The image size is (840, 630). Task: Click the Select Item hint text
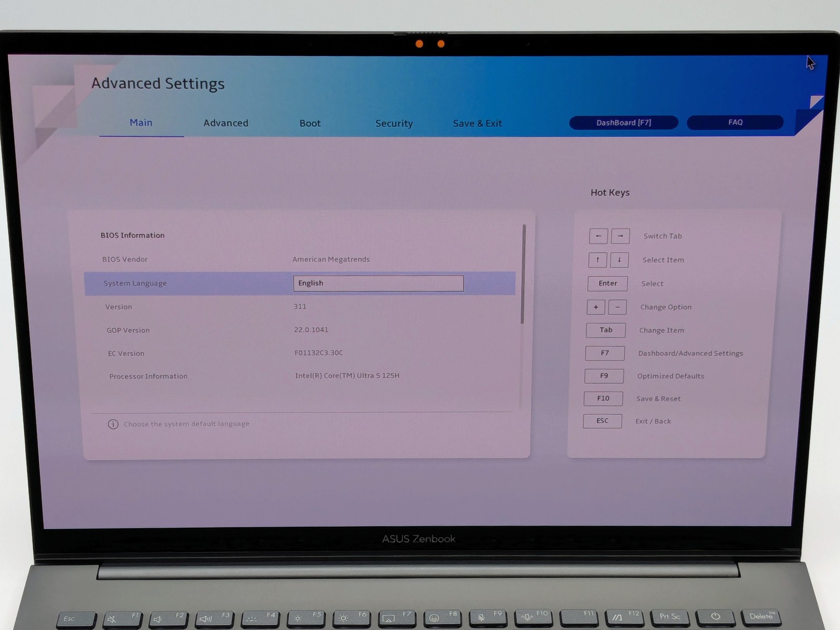point(663,260)
